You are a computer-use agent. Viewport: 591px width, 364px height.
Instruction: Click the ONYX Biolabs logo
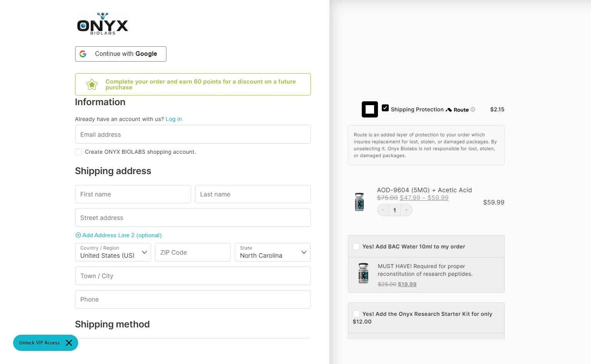(x=102, y=23)
